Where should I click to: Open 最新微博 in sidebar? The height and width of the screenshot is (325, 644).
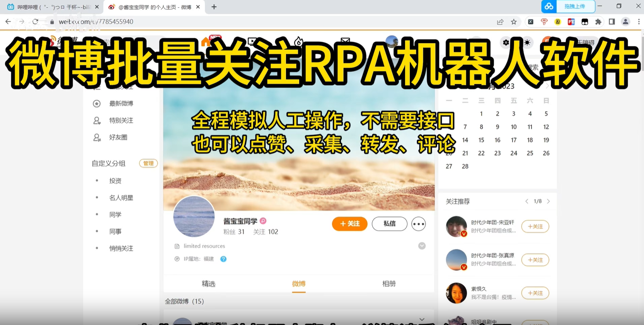point(121,103)
